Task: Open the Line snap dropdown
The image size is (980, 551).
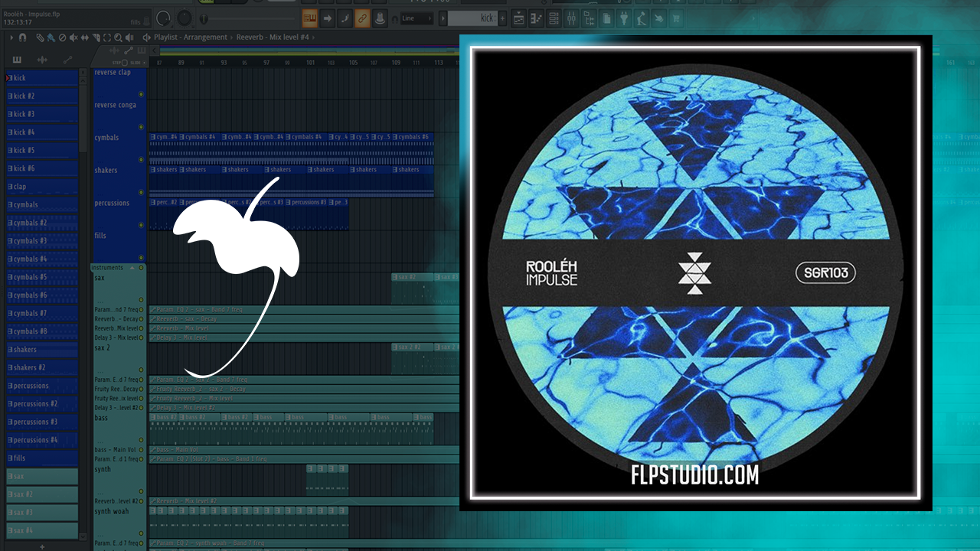Action: pos(417,18)
